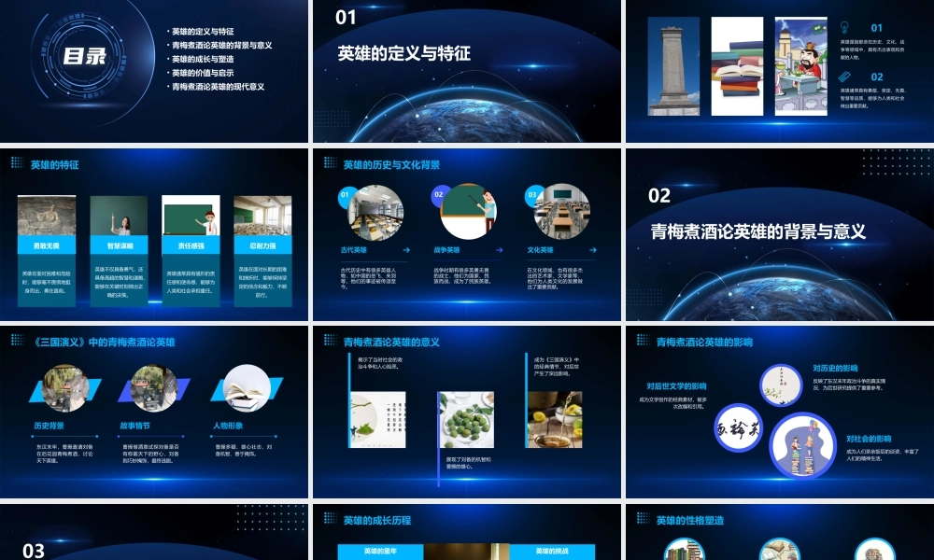Click the stone relief image above 勇敢无畏

click(x=47, y=216)
